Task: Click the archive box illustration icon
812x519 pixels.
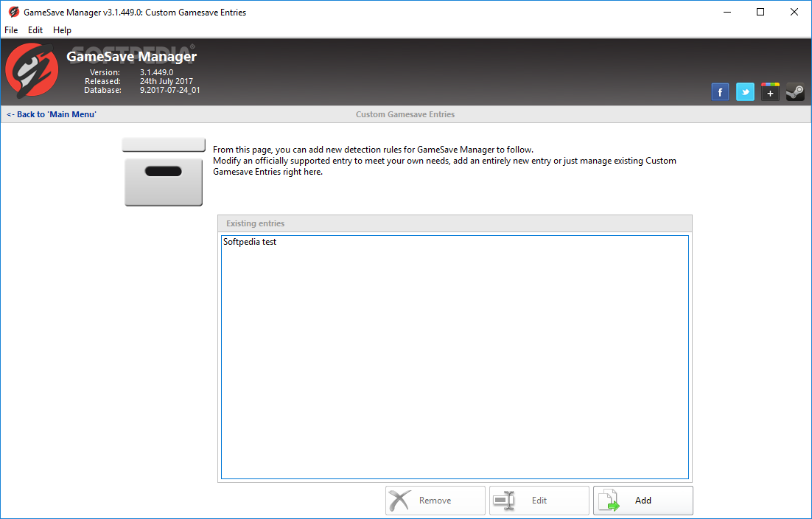Action: click(x=163, y=172)
